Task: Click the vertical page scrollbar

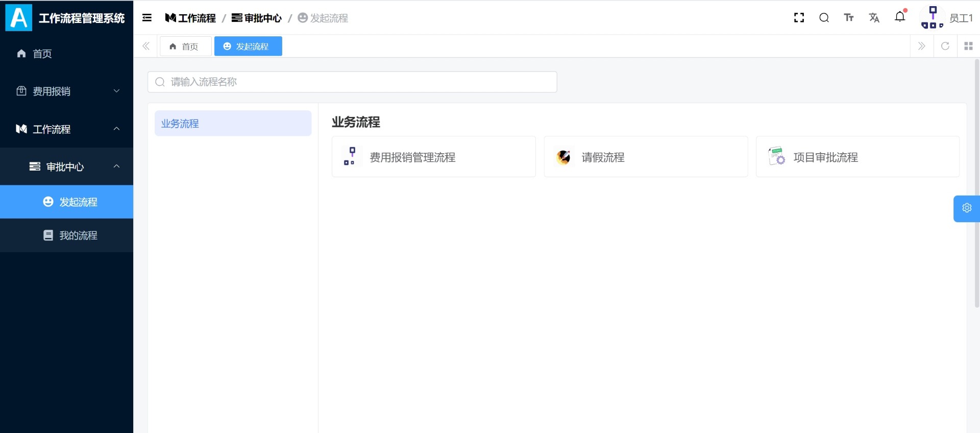Action: pos(977,184)
